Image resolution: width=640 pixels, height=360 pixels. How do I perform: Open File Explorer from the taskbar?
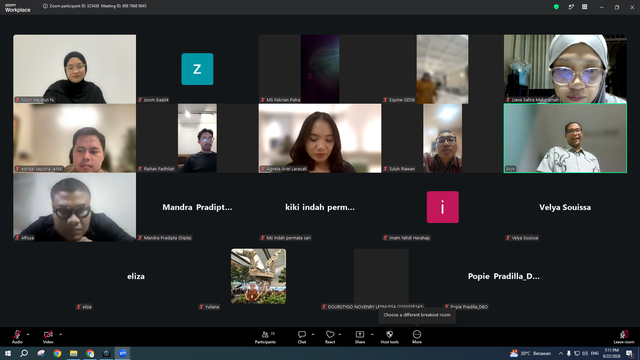73,353
